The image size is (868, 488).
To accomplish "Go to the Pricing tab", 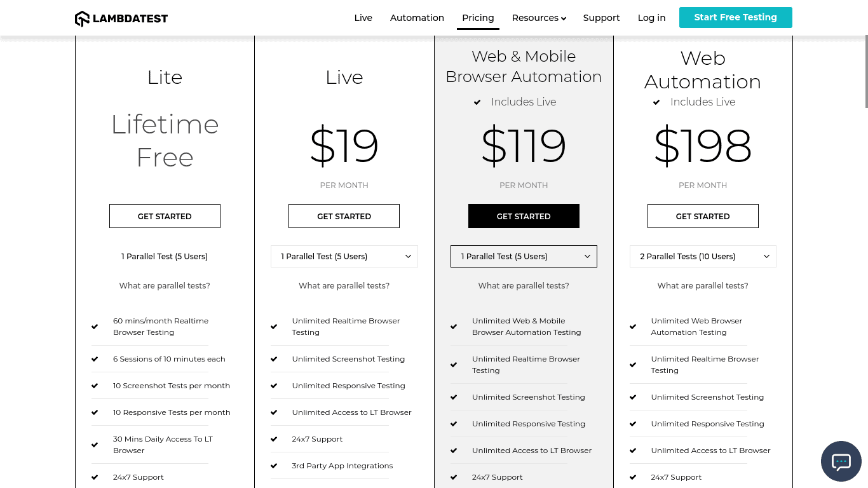I will click(478, 18).
